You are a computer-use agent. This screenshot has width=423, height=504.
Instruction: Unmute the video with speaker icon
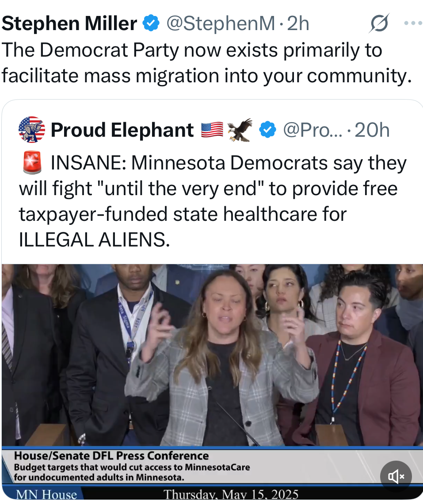click(x=396, y=477)
